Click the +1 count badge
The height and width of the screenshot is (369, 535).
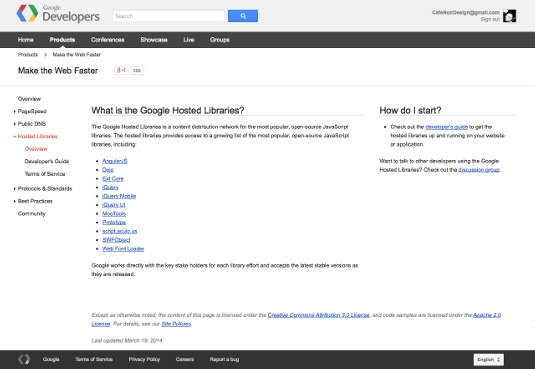[x=137, y=70]
